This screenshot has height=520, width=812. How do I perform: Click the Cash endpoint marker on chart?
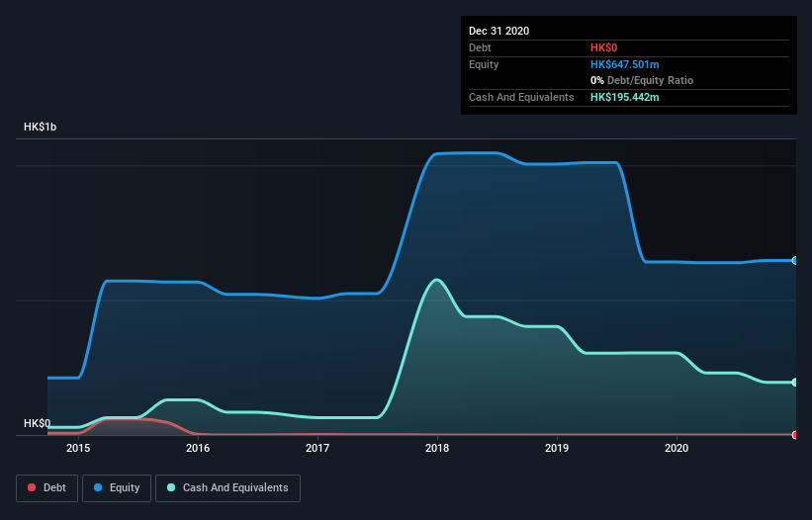(795, 383)
